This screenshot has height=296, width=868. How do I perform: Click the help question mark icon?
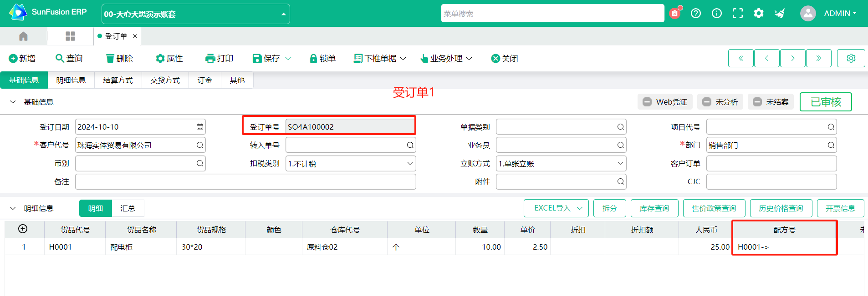pos(696,13)
